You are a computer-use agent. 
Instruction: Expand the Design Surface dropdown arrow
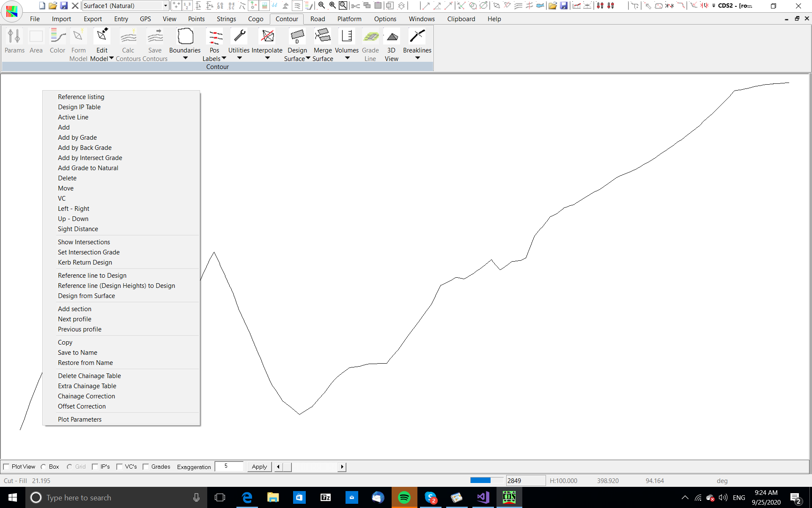(308, 58)
